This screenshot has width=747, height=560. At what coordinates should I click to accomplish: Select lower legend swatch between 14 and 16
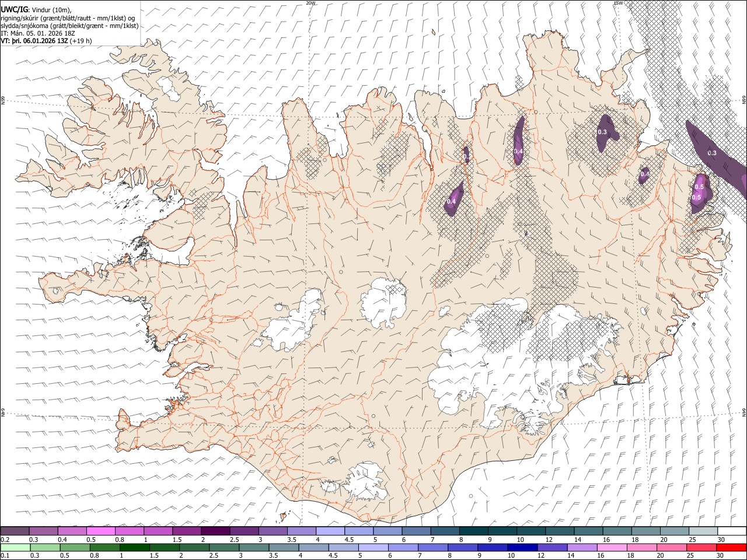click(x=582, y=547)
